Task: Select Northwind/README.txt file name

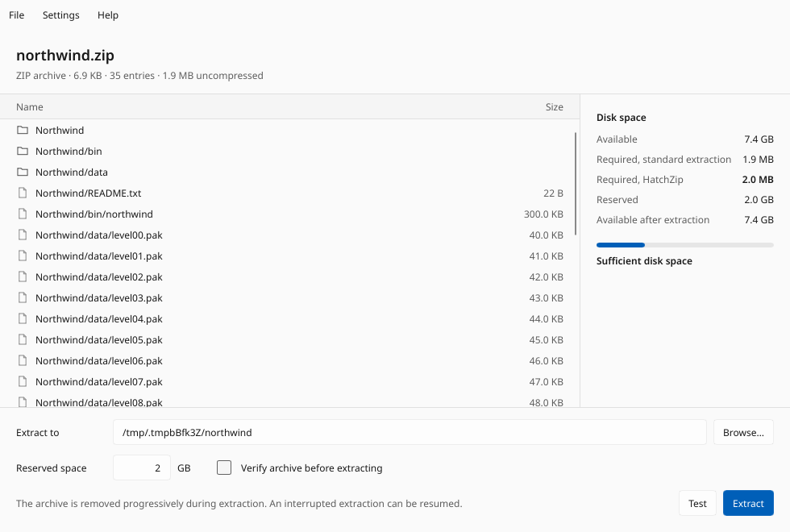Action: tap(88, 193)
